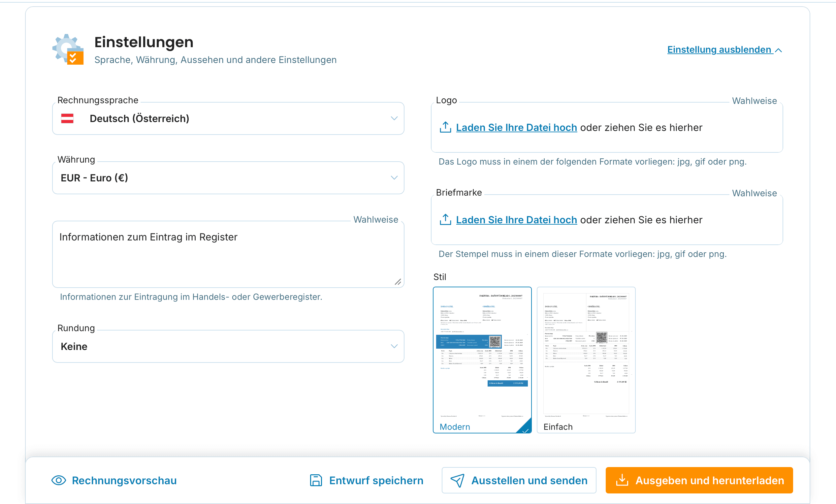Open the Rechnungssprache dropdown
Image resolution: width=836 pixels, height=504 pixels.
(x=228, y=118)
